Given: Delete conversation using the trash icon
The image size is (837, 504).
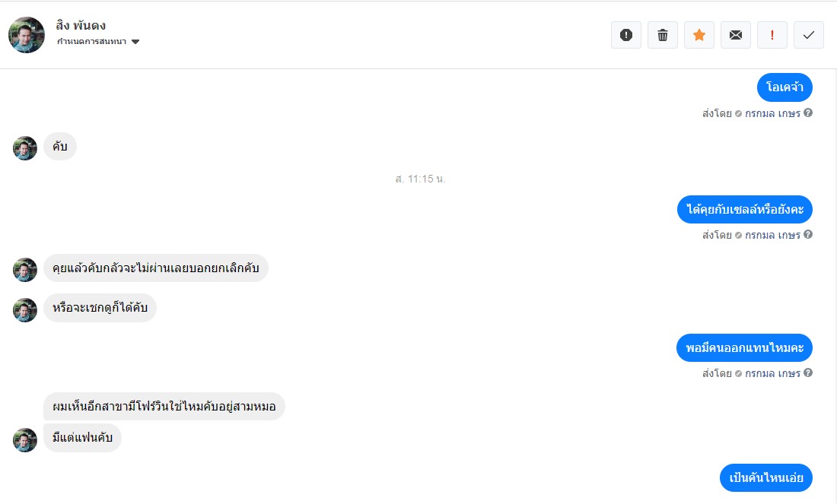Looking at the screenshot, I should 663,35.
